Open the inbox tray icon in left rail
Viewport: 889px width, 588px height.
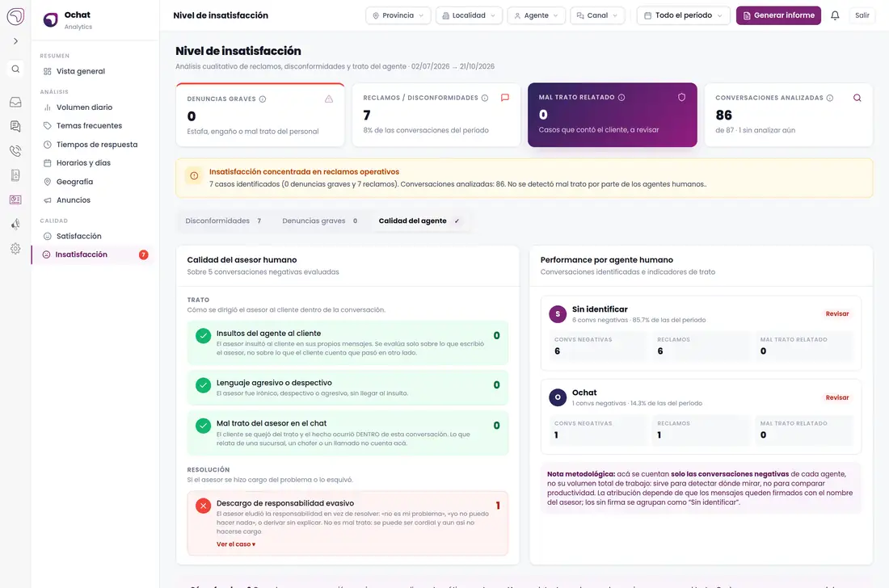(15, 102)
